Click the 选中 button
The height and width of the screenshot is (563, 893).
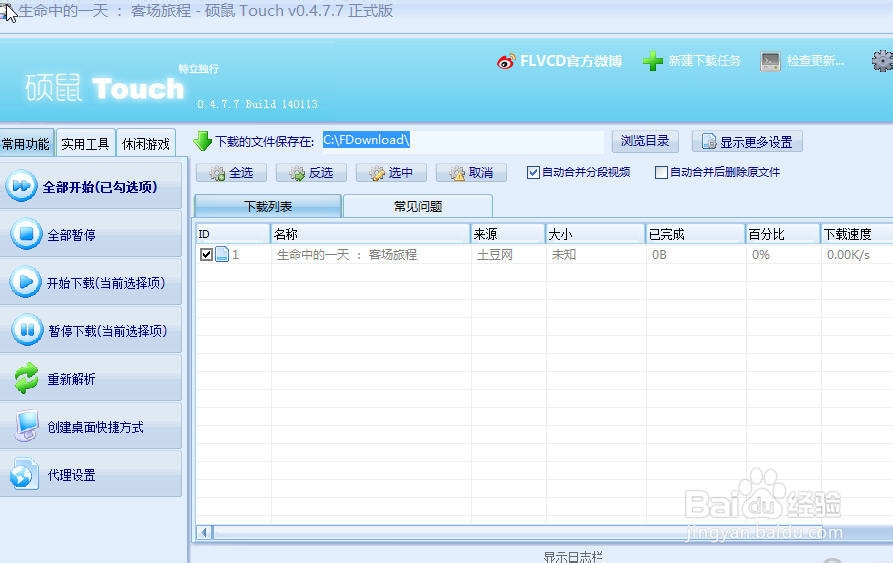tap(391, 172)
